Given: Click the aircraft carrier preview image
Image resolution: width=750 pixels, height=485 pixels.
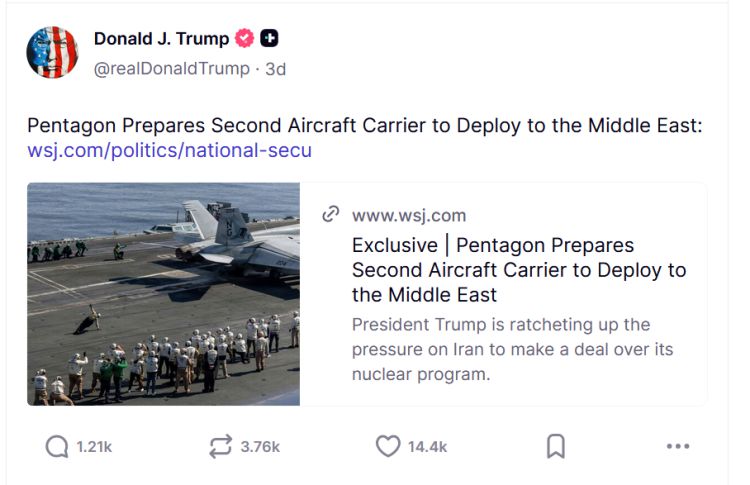Looking at the screenshot, I should point(163,294).
